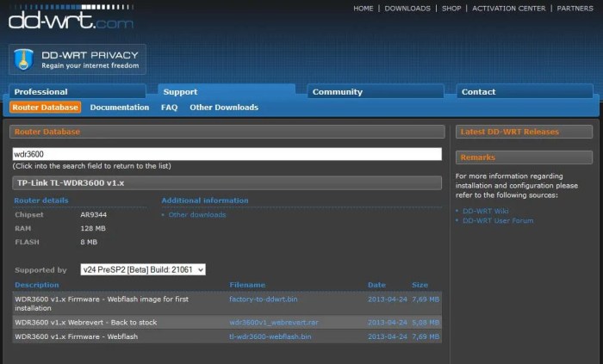
Task: Select Router Database submenu item
Action: tap(46, 107)
